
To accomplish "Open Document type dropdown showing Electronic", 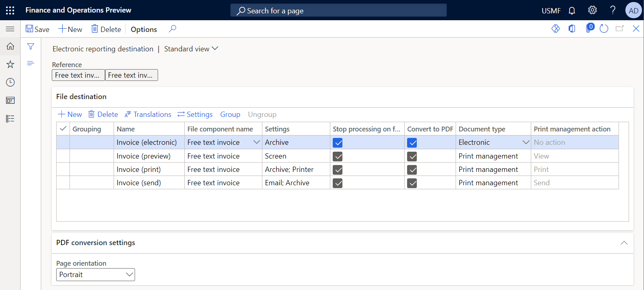I will pyautogui.click(x=526, y=142).
